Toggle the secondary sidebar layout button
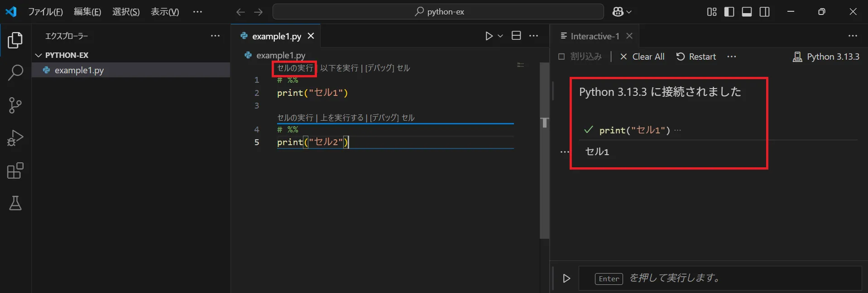Image resolution: width=868 pixels, height=293 pixels. tap(764, 12)
